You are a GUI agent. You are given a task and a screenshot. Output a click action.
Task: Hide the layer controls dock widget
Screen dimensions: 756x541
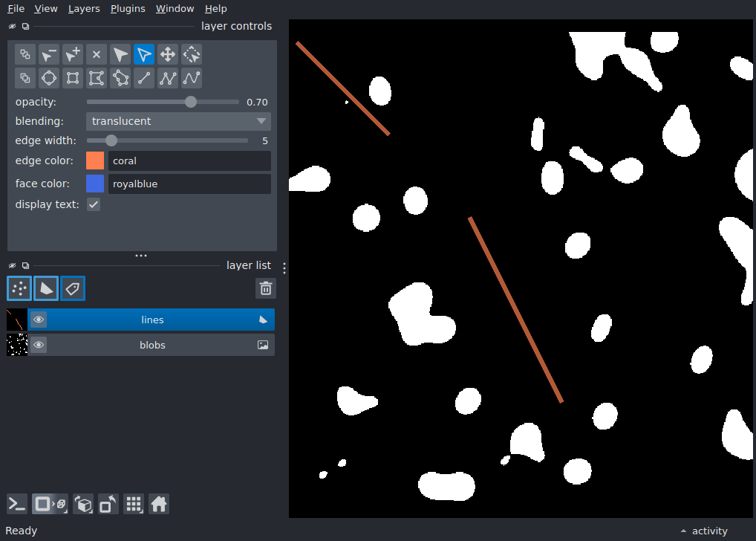click(x=13, y=26)
